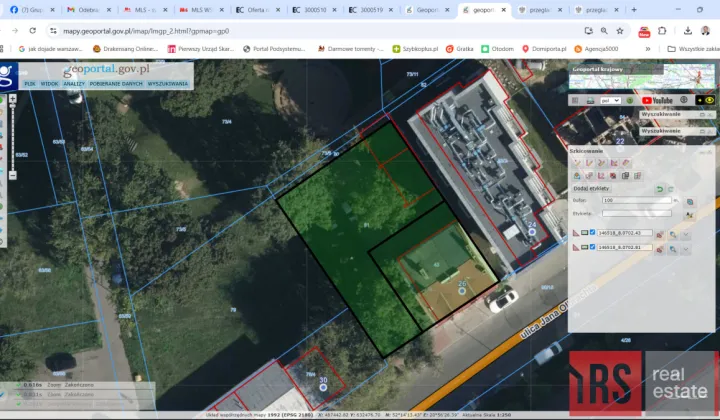720x420 pixels.
Task: Click the Etykieta text input field
Action: pyautogui.click(x=636, y=213)
